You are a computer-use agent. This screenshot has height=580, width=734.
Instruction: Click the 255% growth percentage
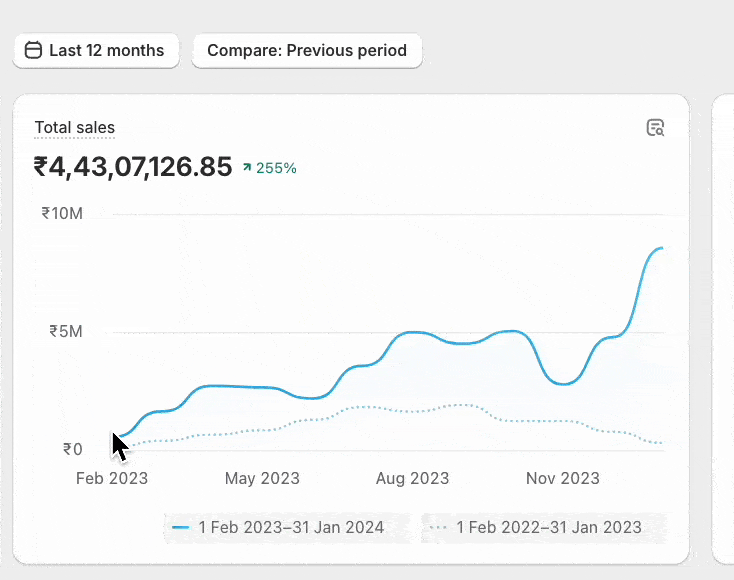point(276,168)
